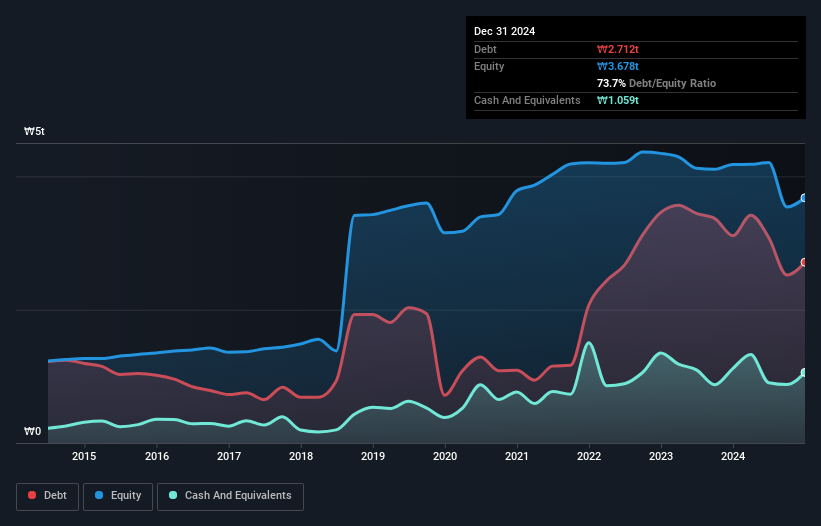Click the 2024 x-axis label

tap(733, 456)
